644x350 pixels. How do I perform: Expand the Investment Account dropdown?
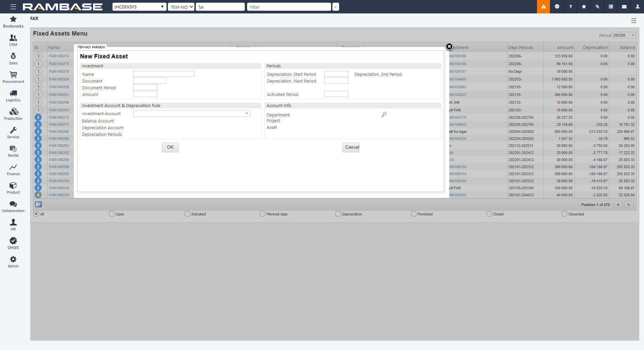coord(246,113)
